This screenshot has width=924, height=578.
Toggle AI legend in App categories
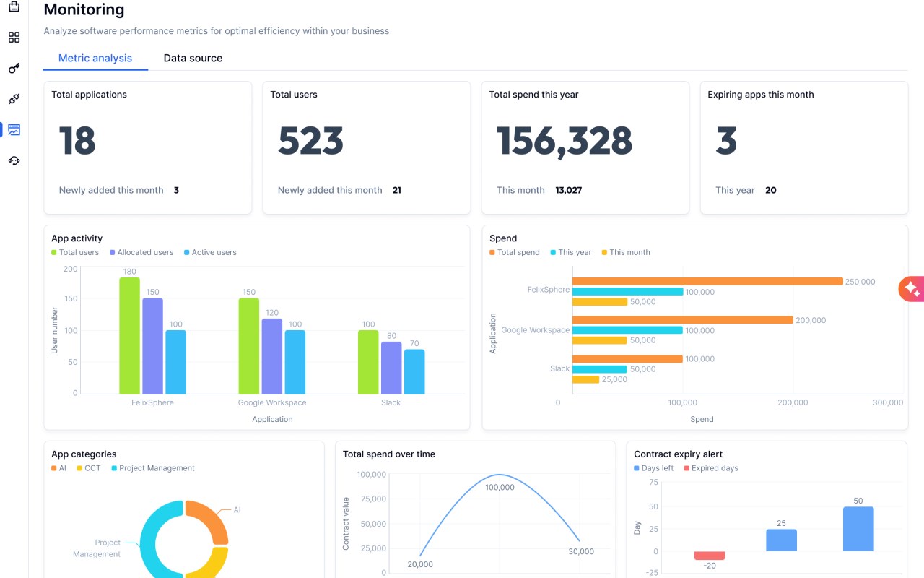[x=58, y=468]
